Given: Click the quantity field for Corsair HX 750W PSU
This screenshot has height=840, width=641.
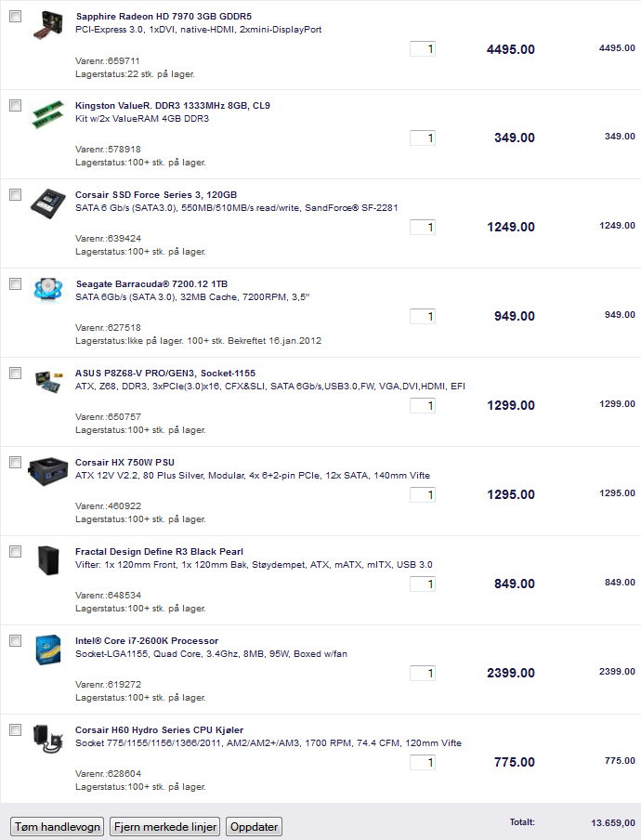Looking at the screenshot, I should point(423,495).
